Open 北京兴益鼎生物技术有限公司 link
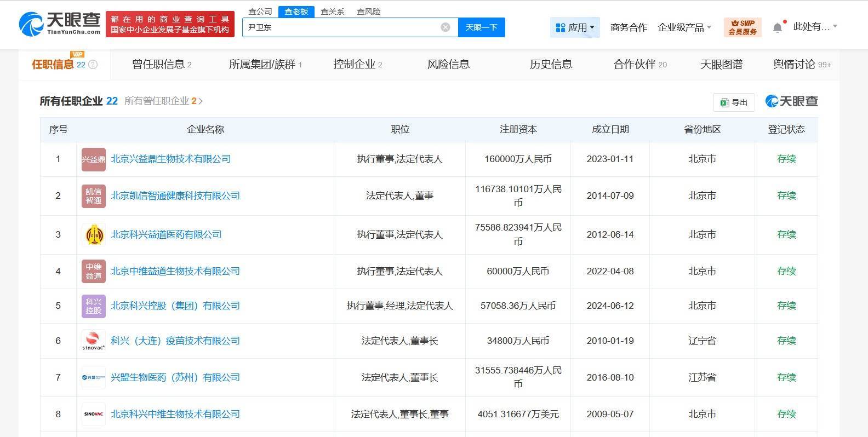 point(171,159)
